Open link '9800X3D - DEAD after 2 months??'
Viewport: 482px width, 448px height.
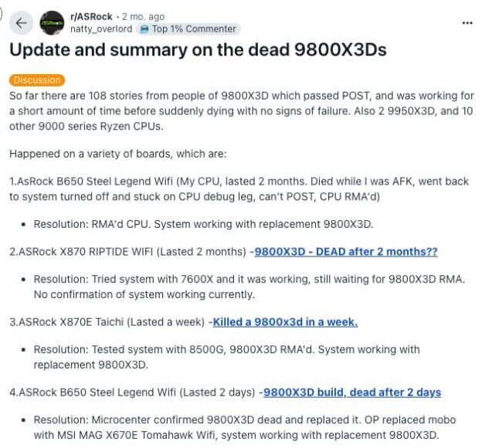point(346,252)
